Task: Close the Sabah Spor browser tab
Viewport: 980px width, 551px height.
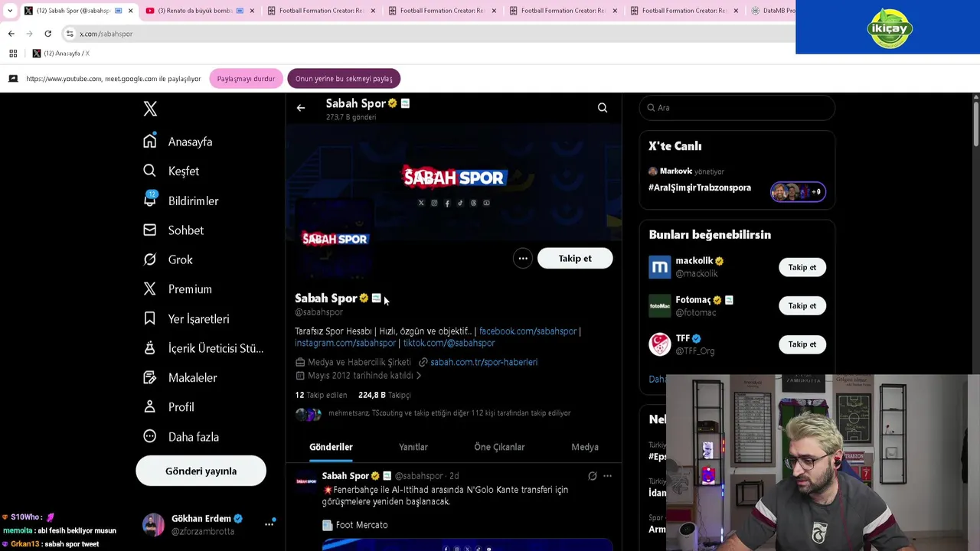Action: coord(130,11)
